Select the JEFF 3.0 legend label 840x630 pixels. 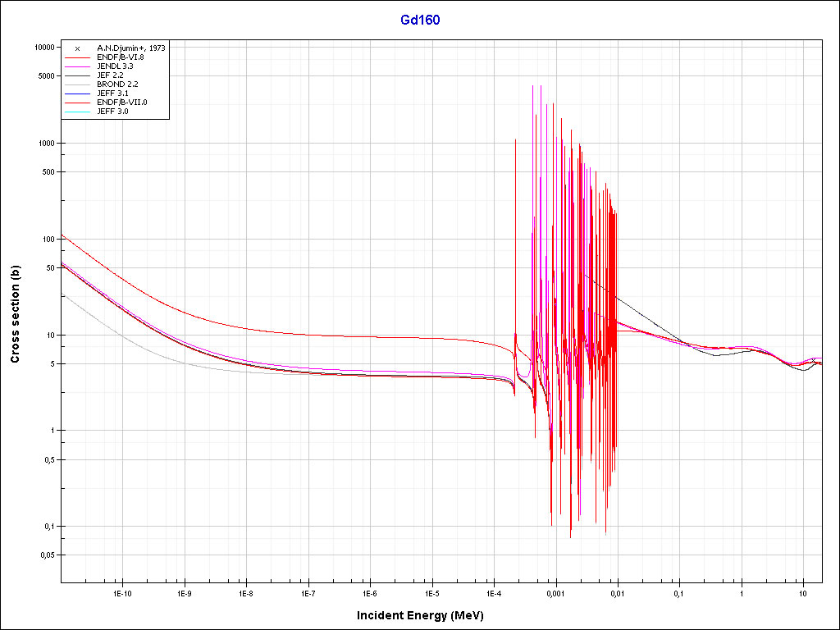pyautogui.click(x=112, y=111)
